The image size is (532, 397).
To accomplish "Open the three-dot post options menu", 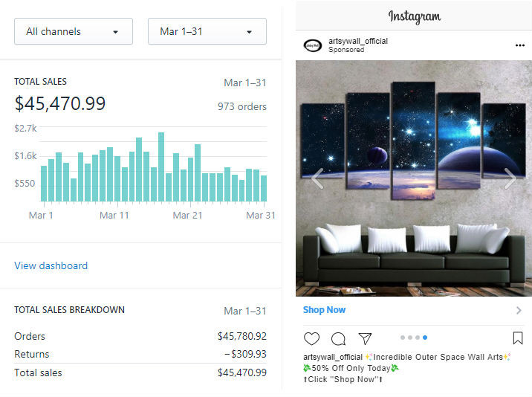I will (519, 45).
